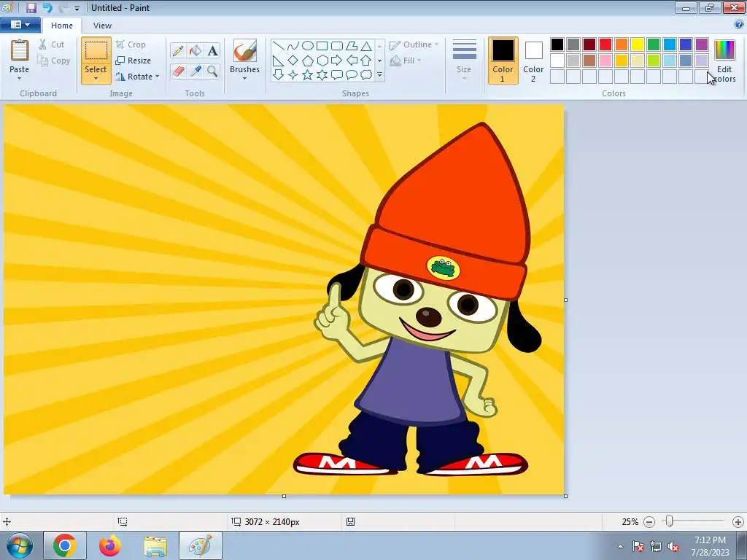Expand the Select options arrow
This screenshot has height=560, width=747.
pyautogui.click(x=96, y=79)
